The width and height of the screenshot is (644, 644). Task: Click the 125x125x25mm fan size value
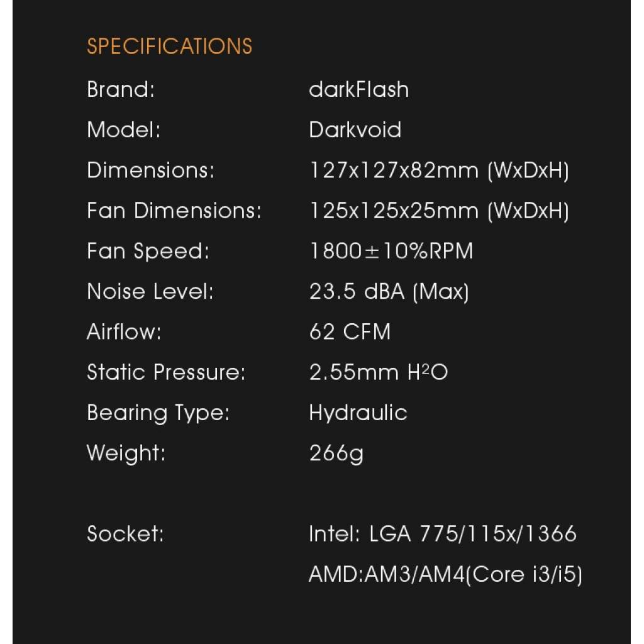439,210
